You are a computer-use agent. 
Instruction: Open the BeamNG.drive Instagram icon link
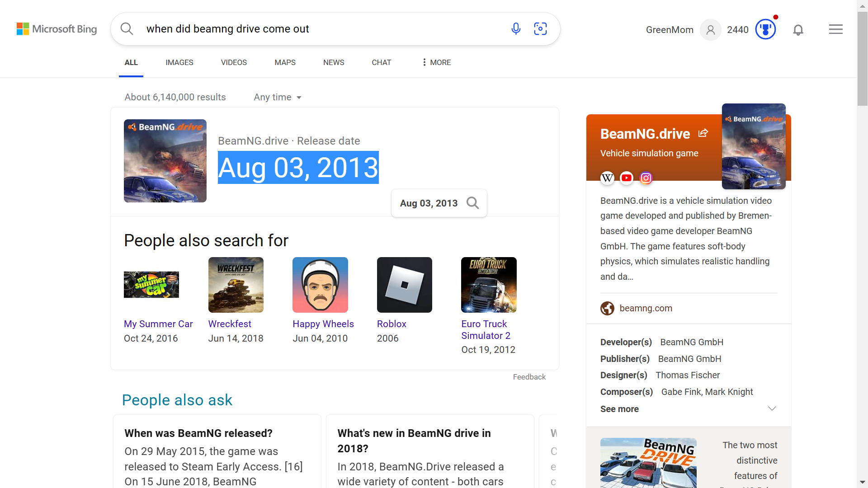click(x=646, y=178)
